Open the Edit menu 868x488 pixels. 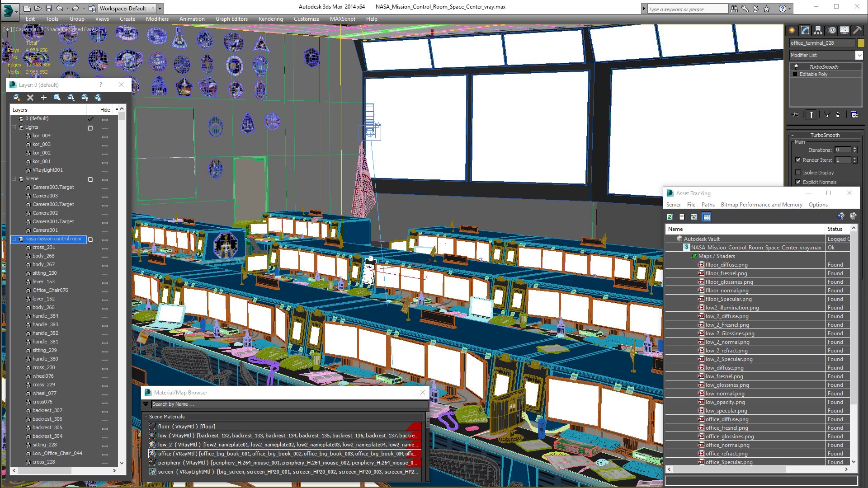[x=30, y=19]
